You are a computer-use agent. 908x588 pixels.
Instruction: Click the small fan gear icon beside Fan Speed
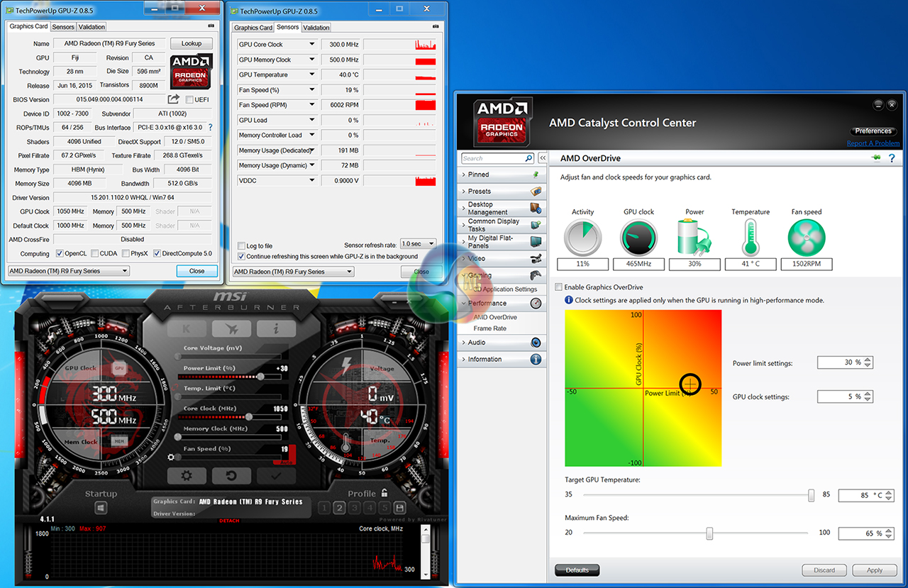click(x=171, y=457)
